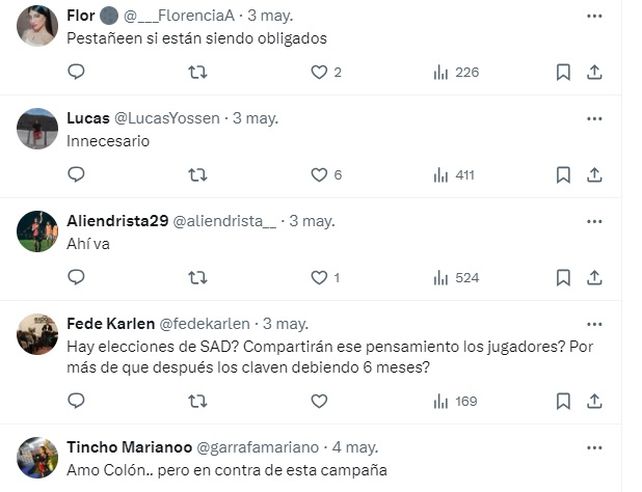Reply to Fede Karlen's tweet
This screenshot has width=642, height=492.
(x=76, y=401)
